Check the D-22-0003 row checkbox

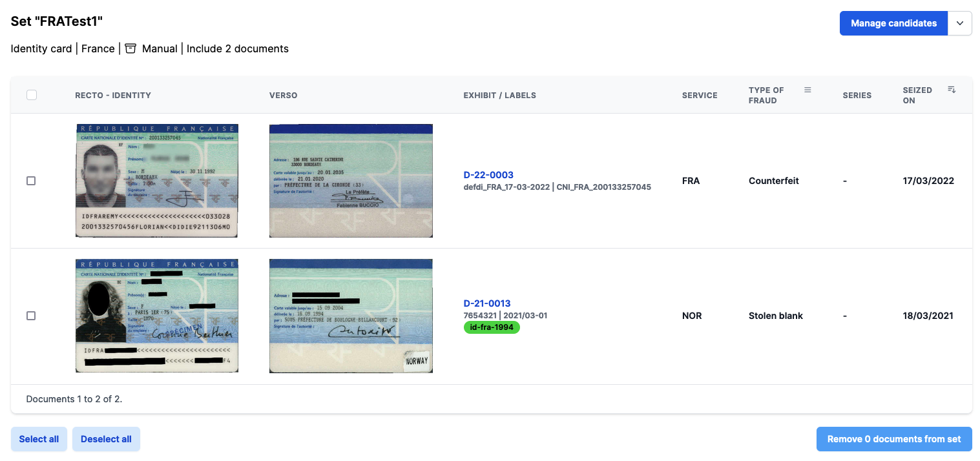(31, 181)
